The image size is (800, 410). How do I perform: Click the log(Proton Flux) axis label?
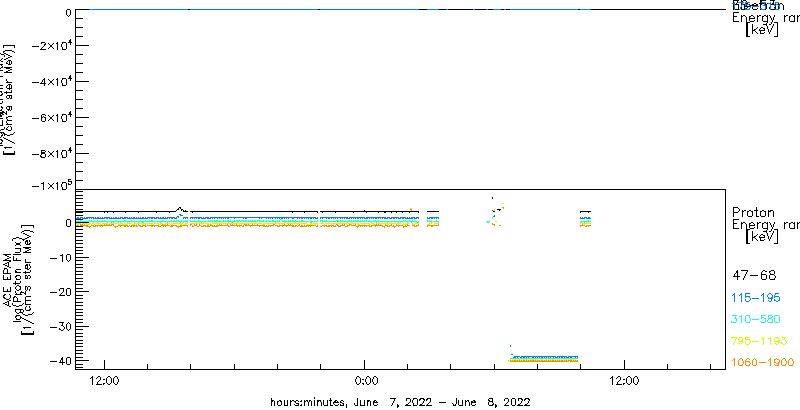click(x=18, y=279)
